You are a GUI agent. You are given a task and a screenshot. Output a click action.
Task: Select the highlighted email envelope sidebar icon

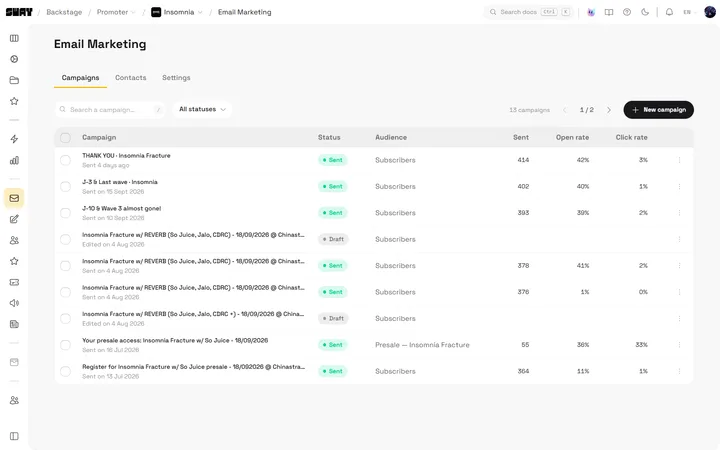tap(14, 198)
